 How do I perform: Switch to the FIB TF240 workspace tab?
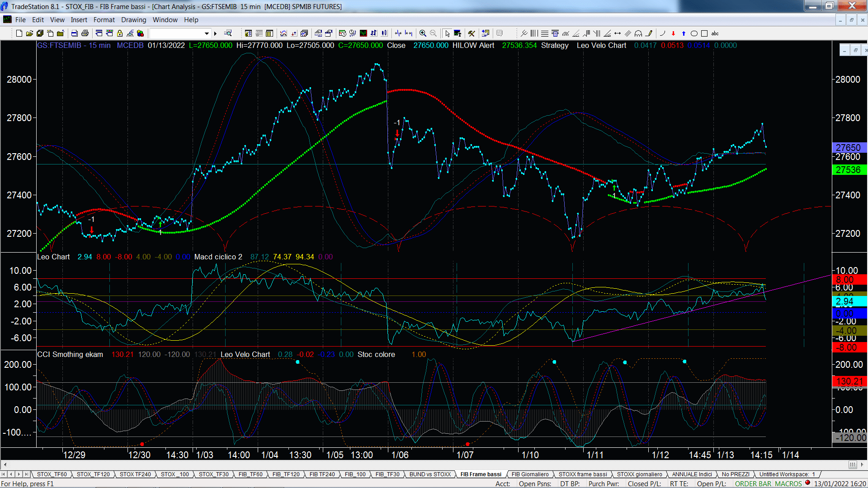(322, 474)
